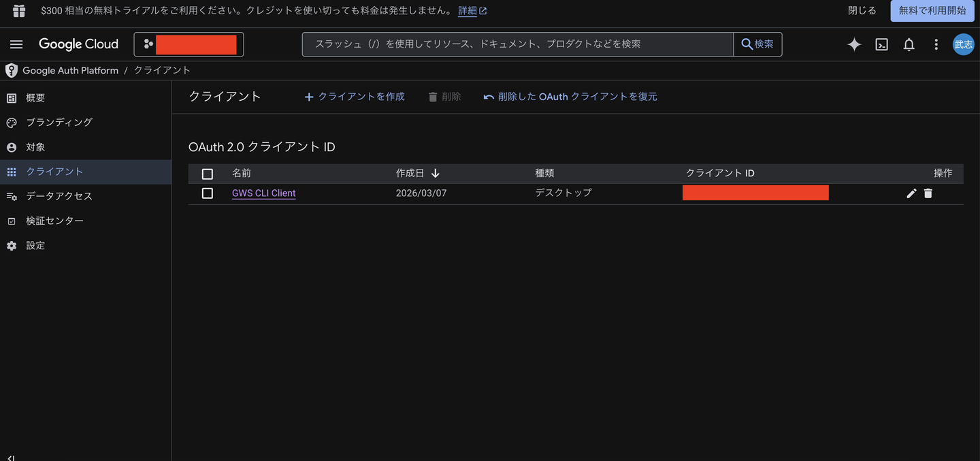Open the three-dot more options menu
Viewport: 980px width, 461px height.
point(936,44)
